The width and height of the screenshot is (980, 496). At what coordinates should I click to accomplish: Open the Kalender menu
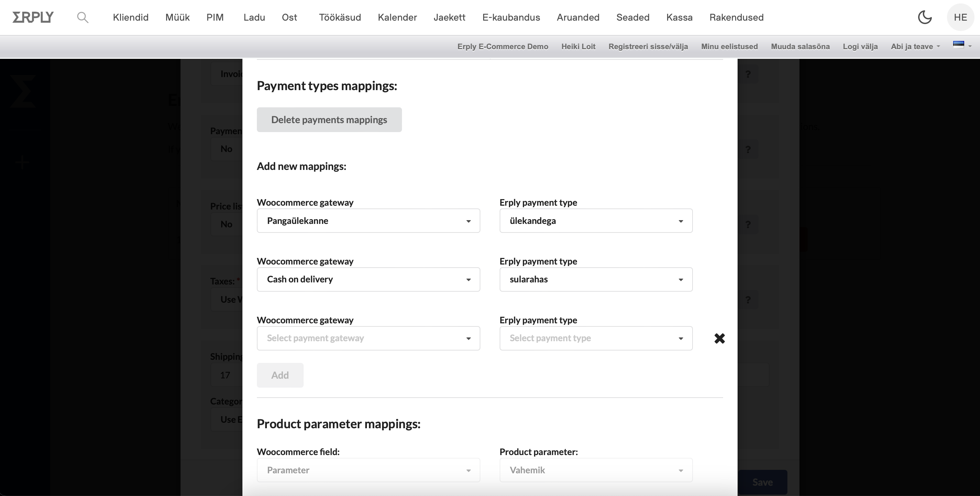pyautogui.click(x=397, y=18)
